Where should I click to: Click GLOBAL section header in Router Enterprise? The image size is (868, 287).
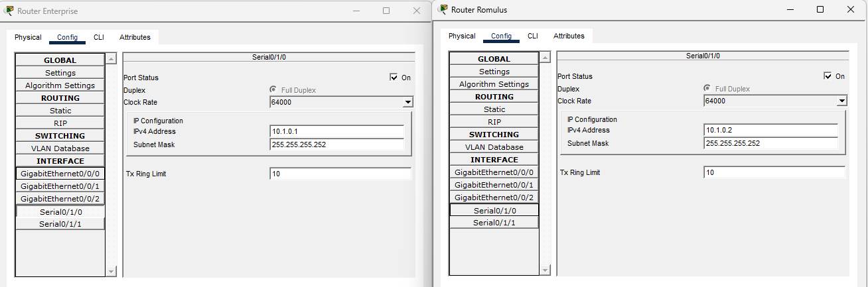coord(60,60)
